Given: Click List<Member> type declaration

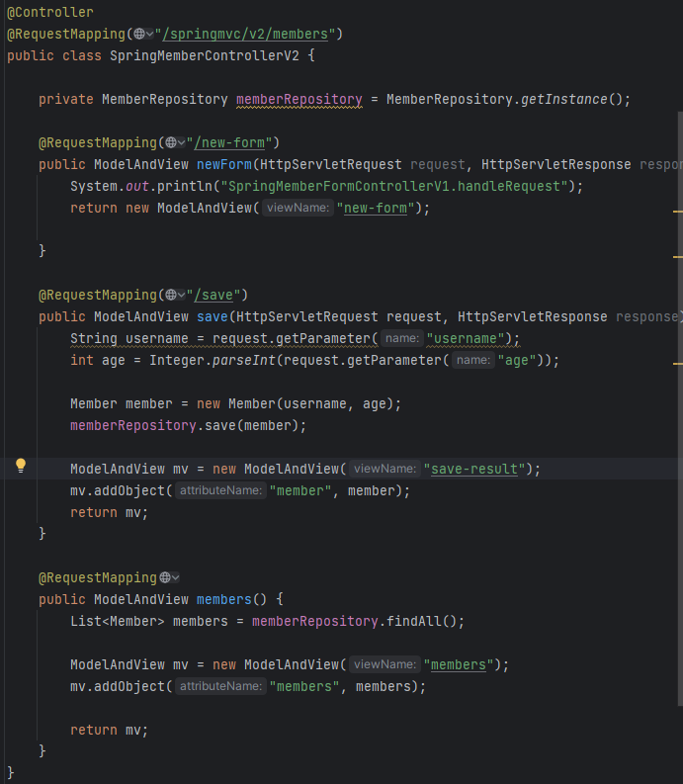Looking at the screenshot, I should (x=117, y=622).
